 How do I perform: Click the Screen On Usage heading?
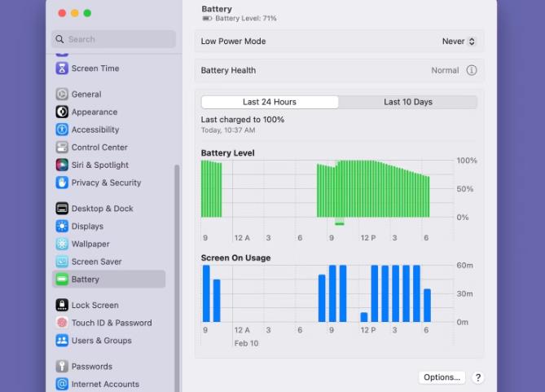[x=235, y=258]
